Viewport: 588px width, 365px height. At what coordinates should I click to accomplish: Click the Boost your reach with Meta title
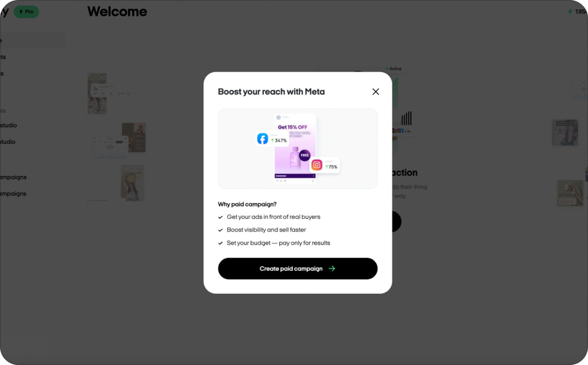coord(271,92)
